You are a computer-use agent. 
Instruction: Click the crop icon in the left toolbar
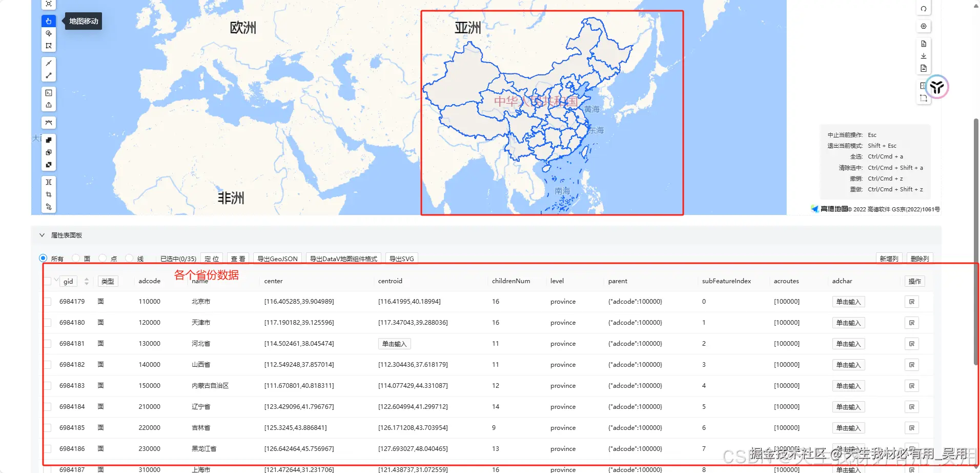(48, 194)
